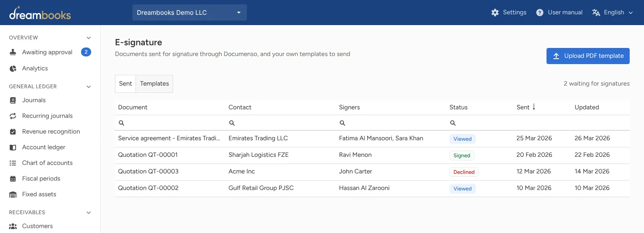The image size is (644, 233).
Task: Sort by the Signers column header
Action: tap(350, 108)
